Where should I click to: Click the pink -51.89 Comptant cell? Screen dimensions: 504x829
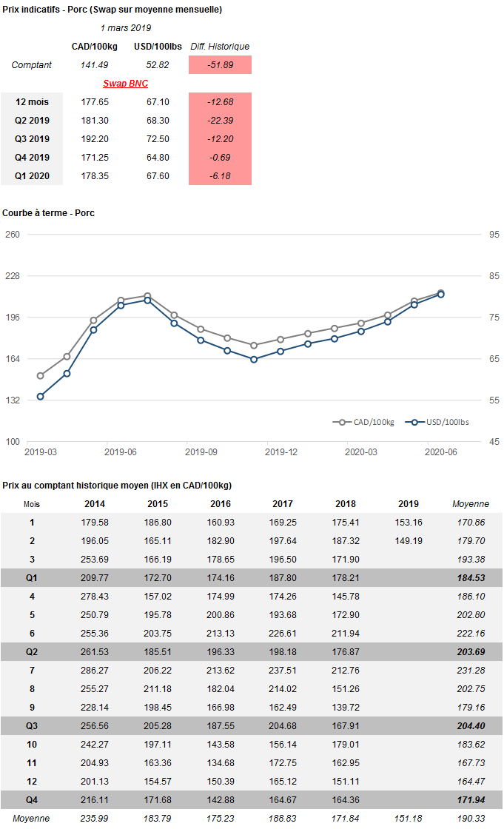(220, 65)
